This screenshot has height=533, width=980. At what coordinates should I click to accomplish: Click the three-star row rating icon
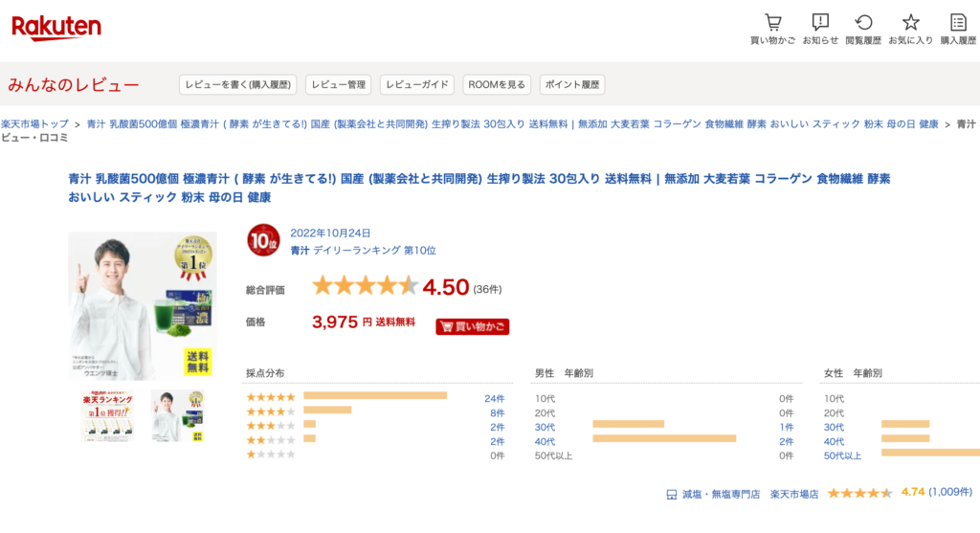(x=271, y=426)
